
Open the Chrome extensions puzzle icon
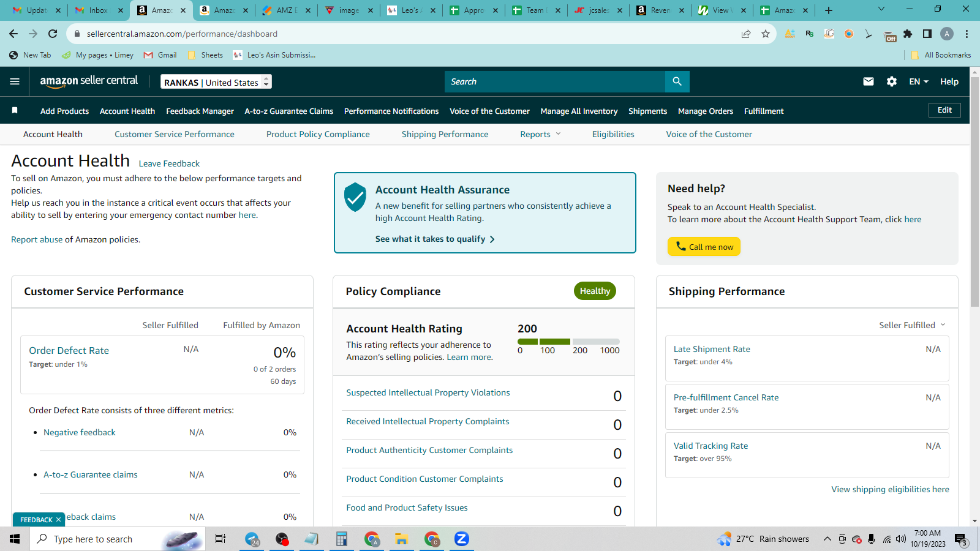tap(908, 34)
